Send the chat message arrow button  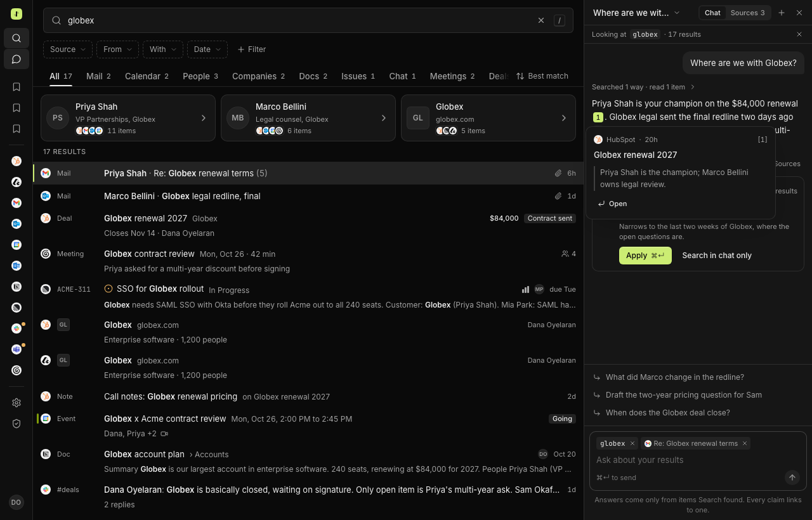[792, 478]
